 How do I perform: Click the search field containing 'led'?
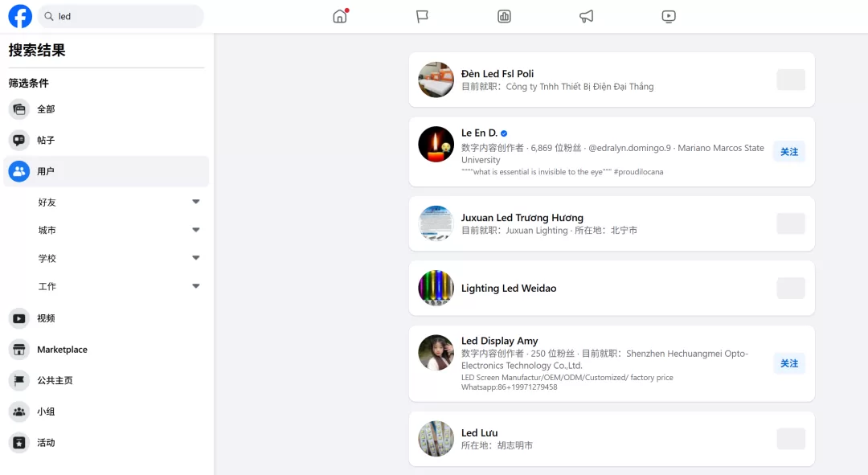(x=121, y=17)
